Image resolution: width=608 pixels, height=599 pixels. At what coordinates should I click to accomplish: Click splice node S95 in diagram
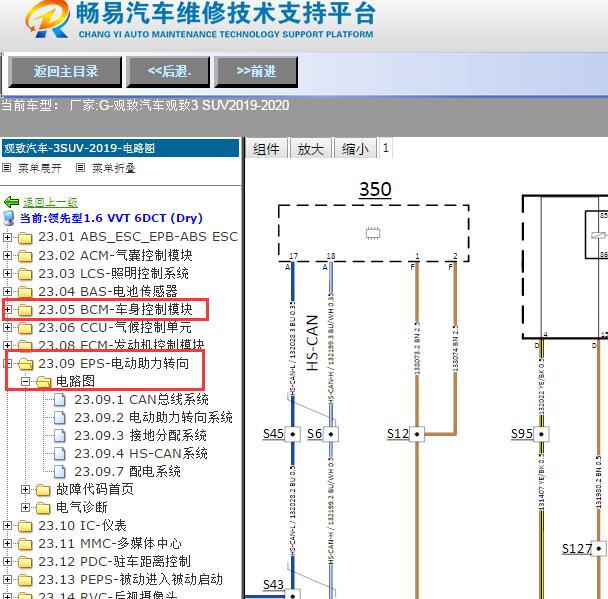click(541, 434)
